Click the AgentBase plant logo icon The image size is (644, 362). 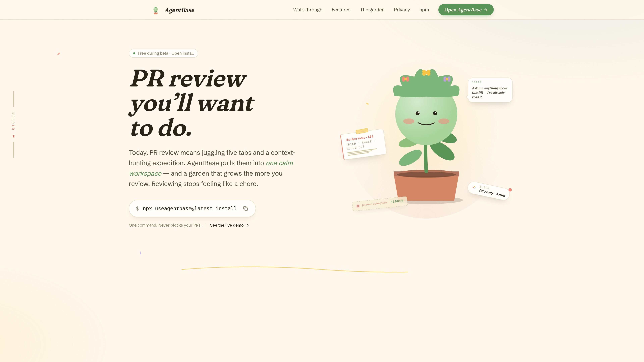[155, 10]
